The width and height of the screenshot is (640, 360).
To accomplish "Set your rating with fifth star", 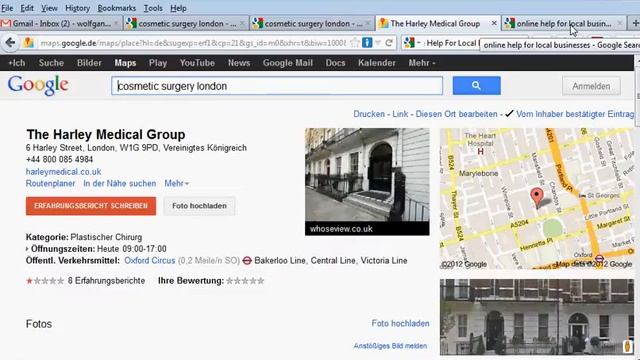I will 261,281.
